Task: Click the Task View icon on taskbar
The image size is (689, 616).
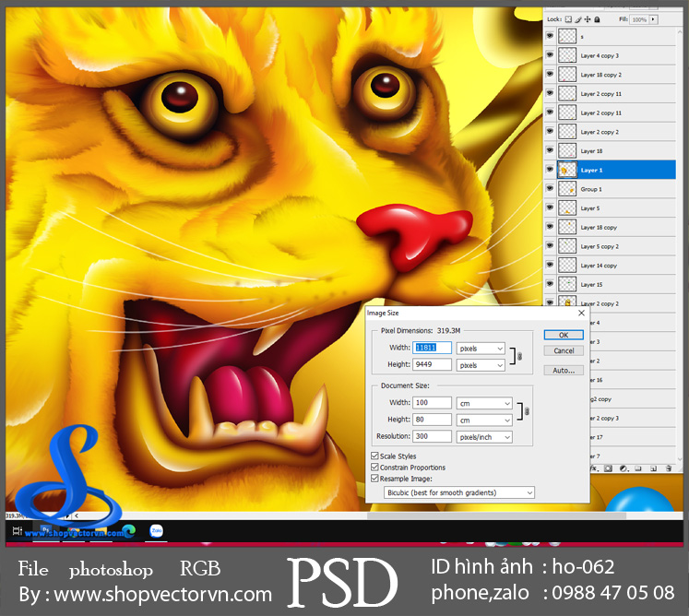Action: click(x=18, y=531)
